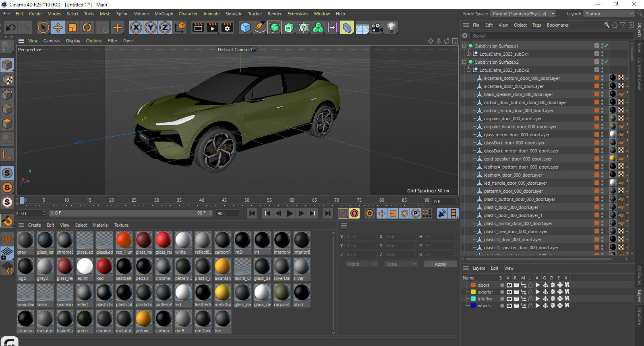Add a Light object
The height and width of the screenshot is (346, 644).
391,27
